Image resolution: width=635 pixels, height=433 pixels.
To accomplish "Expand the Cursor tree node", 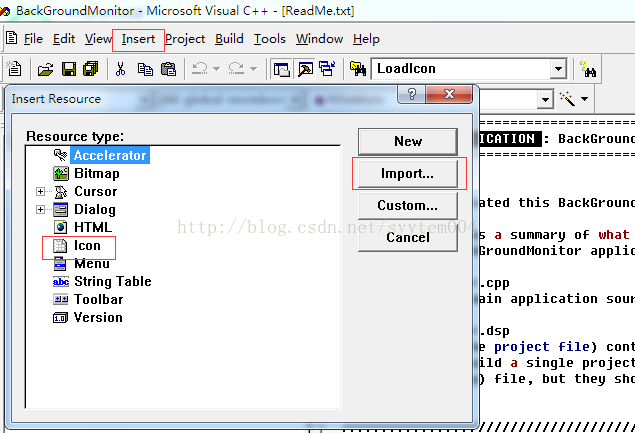I will 40,191.
